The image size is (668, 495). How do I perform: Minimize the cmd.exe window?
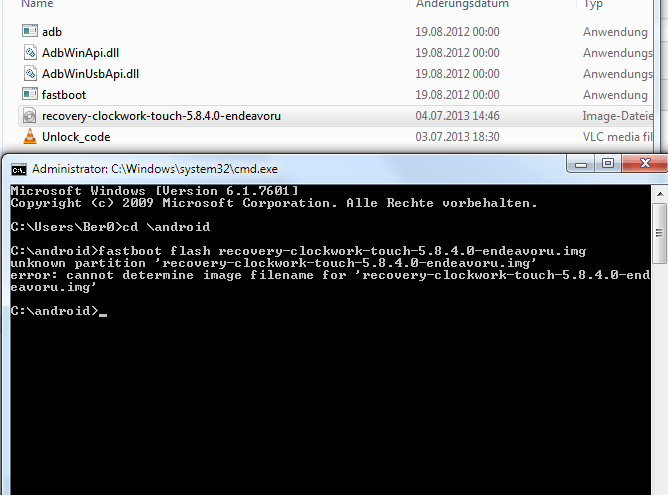(581, 164)
